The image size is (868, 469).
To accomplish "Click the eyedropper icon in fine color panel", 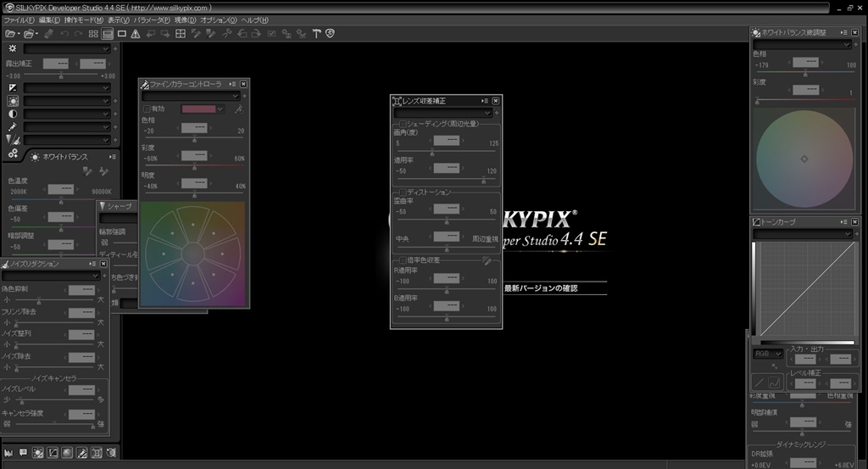I will coord(239,109).
